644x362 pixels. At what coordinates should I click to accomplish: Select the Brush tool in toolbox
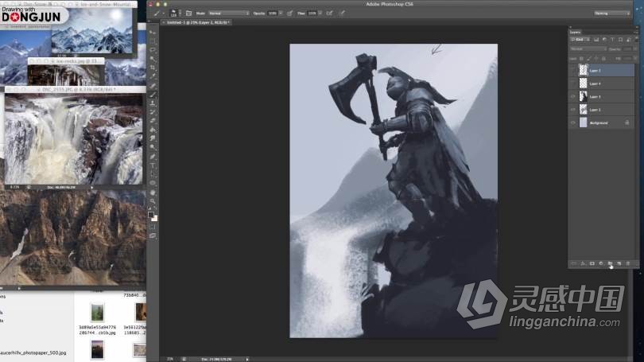tap(153, 95)
